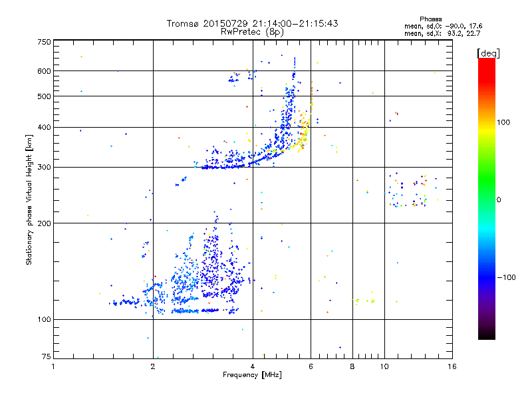Click the 'Phases' heading text
This screenshot has height=399, width=532.
tap(430, 19)
